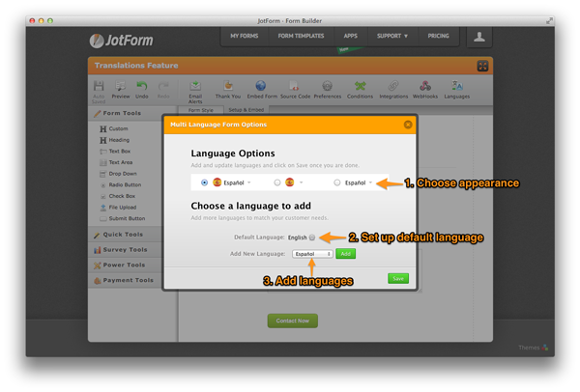
Task: Open Email Alerts settings
Action: (x=195, y=92)
